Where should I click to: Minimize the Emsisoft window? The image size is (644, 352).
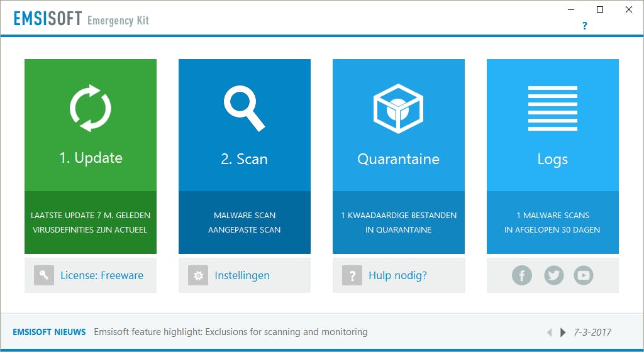tap(571, 9)
